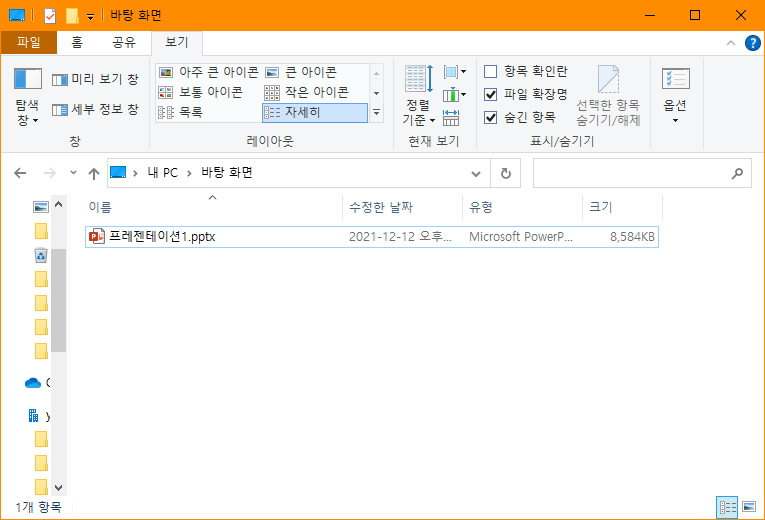Screen dimensions: 765x520
Task: Open the recent locations dropdown
Action: coord(73,172)
